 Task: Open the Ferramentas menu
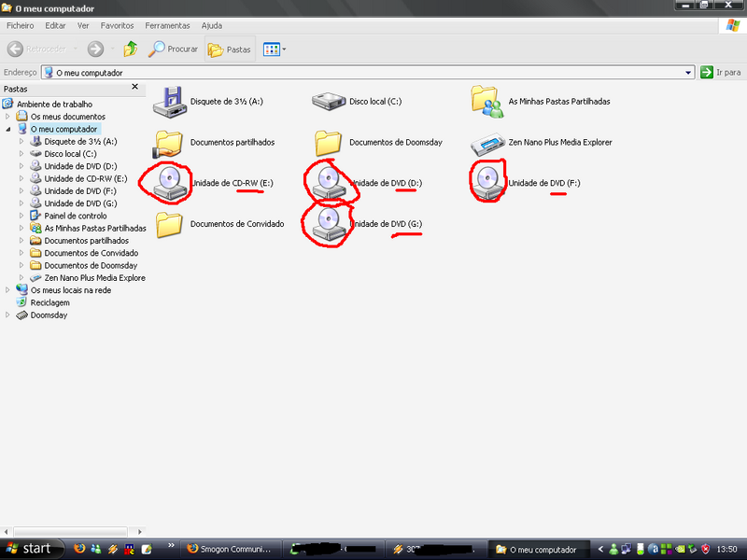coord(167,26)
